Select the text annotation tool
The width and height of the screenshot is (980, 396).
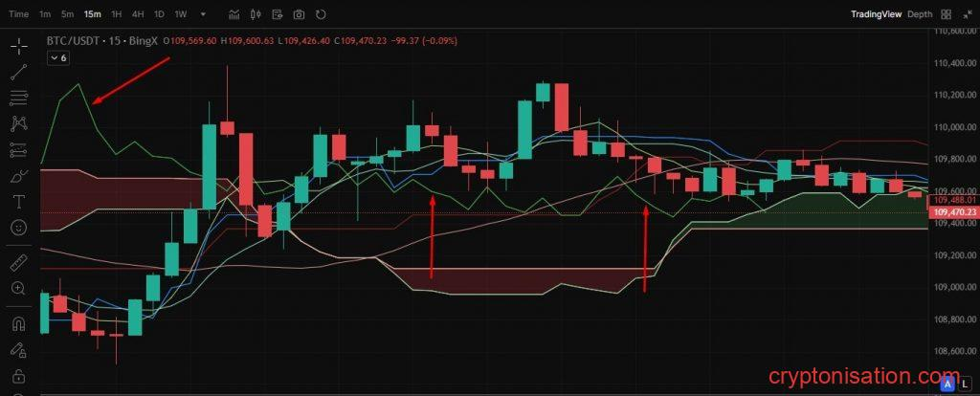tap(19, 202)
